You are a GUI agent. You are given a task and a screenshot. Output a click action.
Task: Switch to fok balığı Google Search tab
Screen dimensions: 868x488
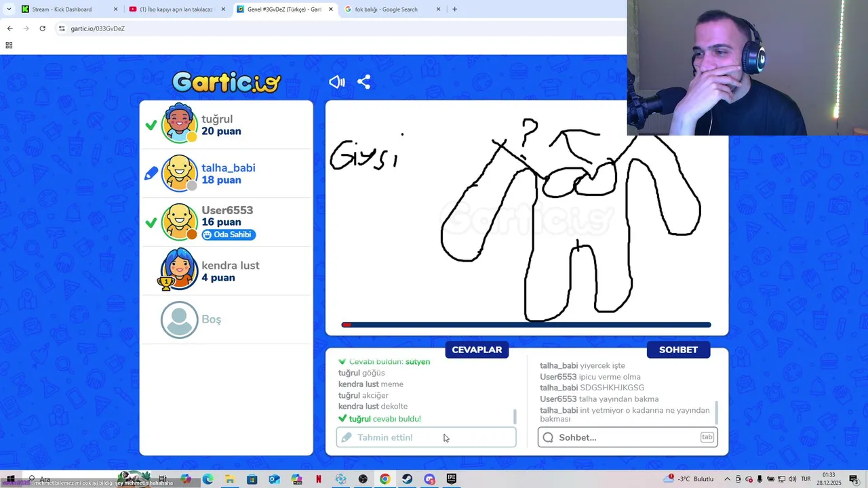point(393,9)
